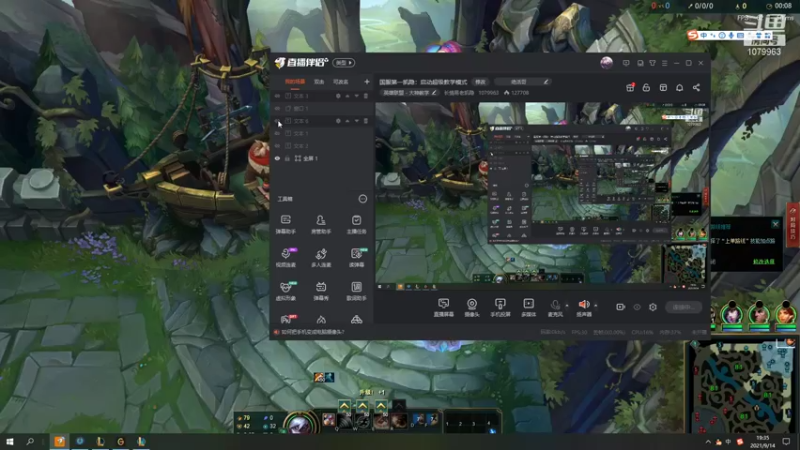The image size is (800, 450).
Task: Open the notification bell above the preview
Action: pyautogui.click(x=680, y=87)
